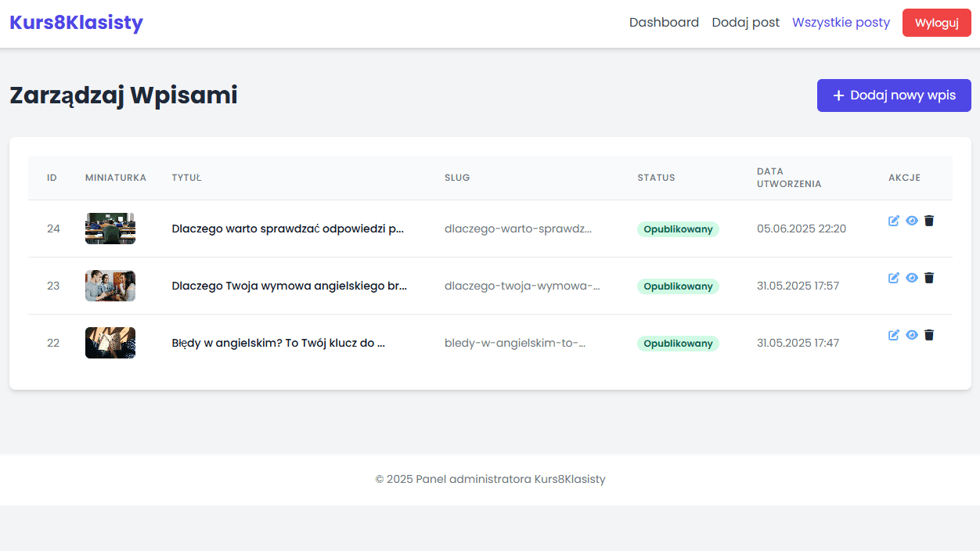
Task: Click the title "Błędy w angielskim? To Twój klucz do..."
Action: coord(278,343)
